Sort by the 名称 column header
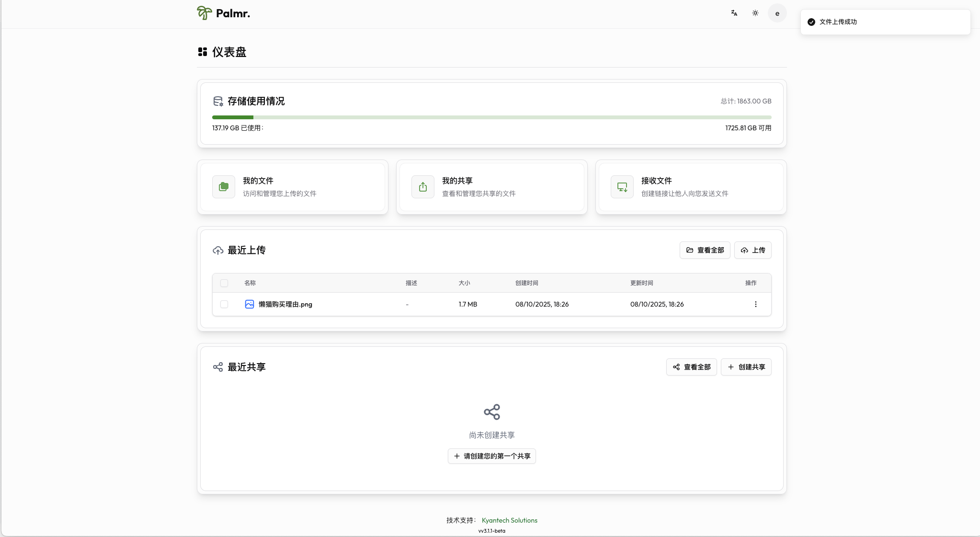Viewport: 980px width, 537px height. pos(250,283)
